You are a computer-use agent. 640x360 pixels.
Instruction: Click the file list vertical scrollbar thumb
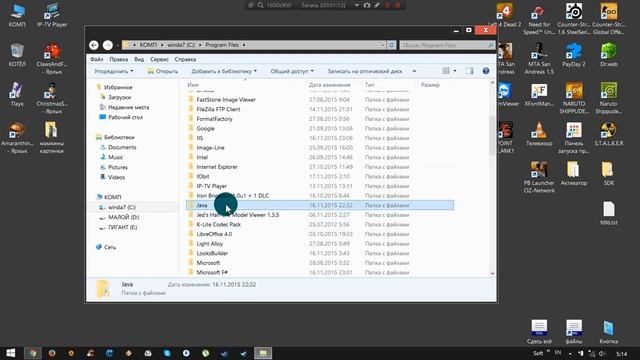[x=492, y=135]
